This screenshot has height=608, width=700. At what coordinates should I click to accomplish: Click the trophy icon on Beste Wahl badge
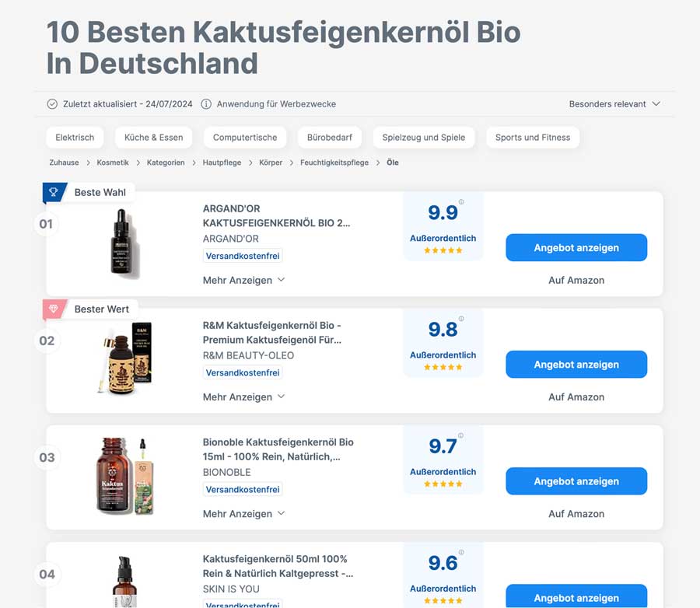tap(53, 192)
